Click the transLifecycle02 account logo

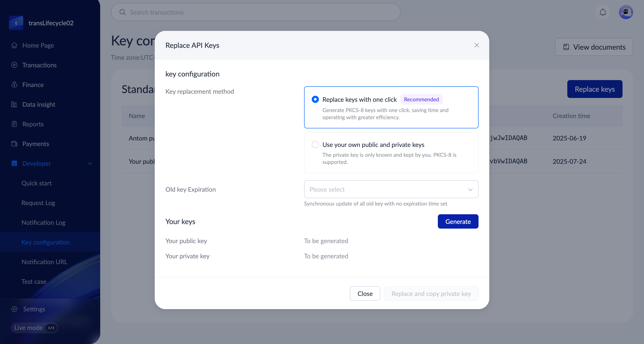pyautogui.click(x=16, y=23)
